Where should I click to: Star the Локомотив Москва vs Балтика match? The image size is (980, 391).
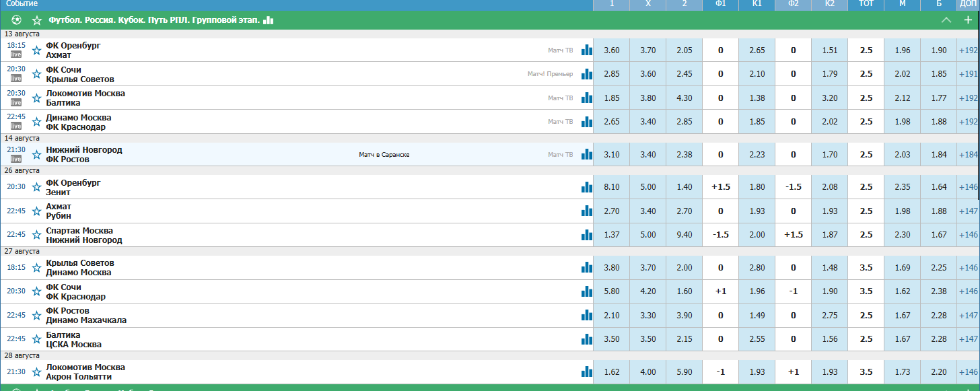coord(36,98)
